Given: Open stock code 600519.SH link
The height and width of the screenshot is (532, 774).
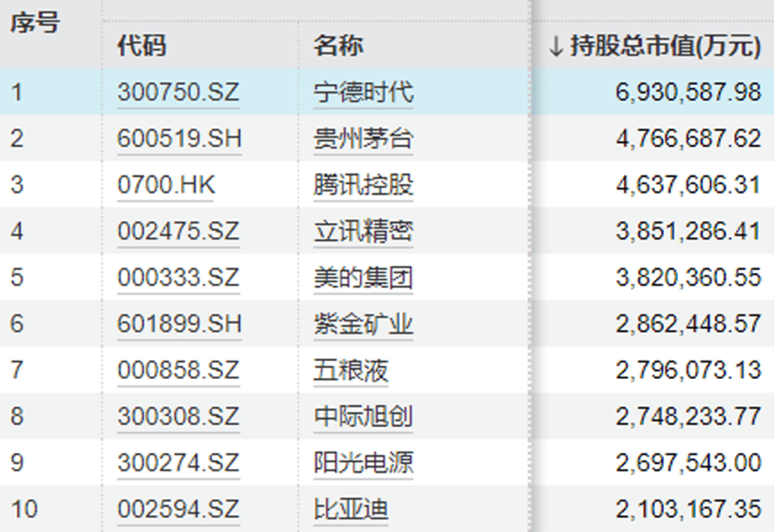Looking at the screenshot, I should pyautogui.click(x=177, y=139).
